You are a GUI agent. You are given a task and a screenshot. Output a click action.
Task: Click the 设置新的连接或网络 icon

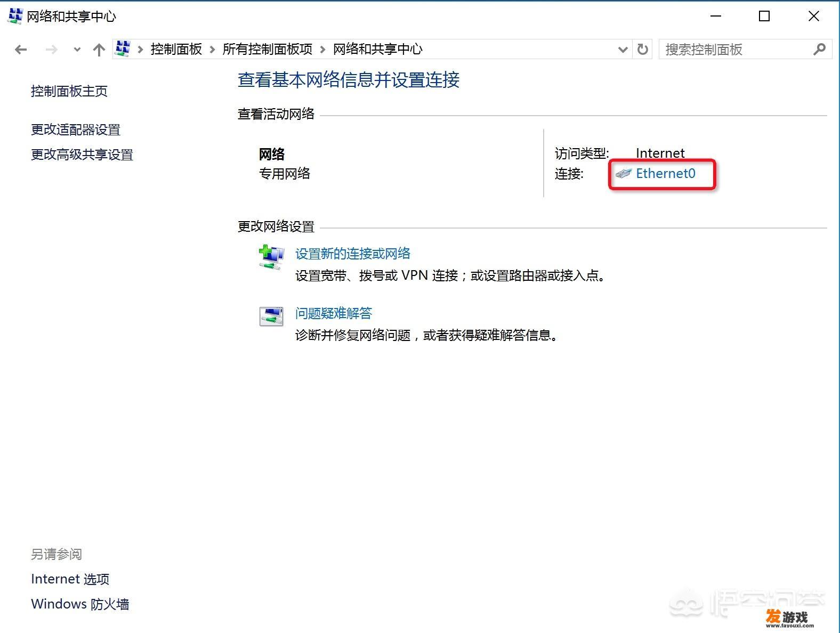(x=271, y=257)
